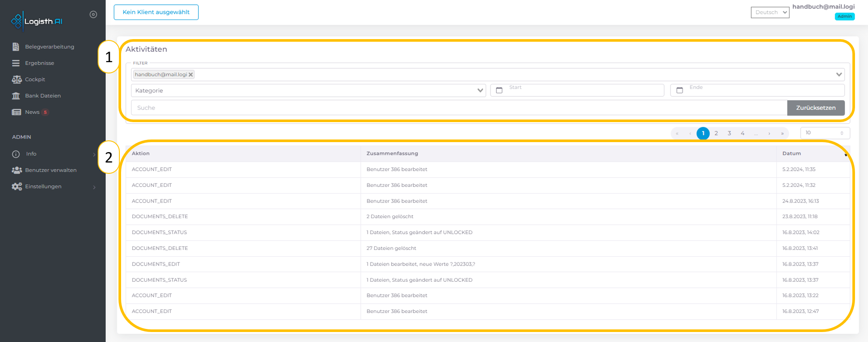Click the Einstellungen gears icon
The height and width of the screenshot is (342, 868).
[x=16, y=186]
